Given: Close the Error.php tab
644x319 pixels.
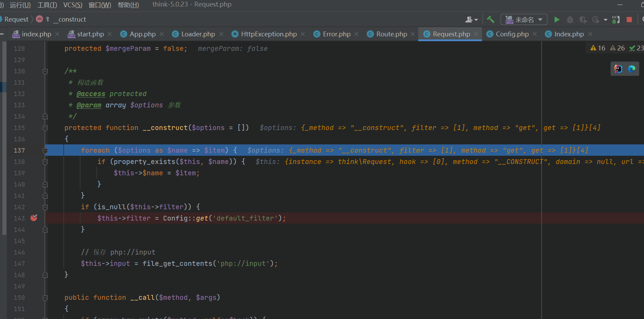Looking at the screenshot, I should [356, 34].
